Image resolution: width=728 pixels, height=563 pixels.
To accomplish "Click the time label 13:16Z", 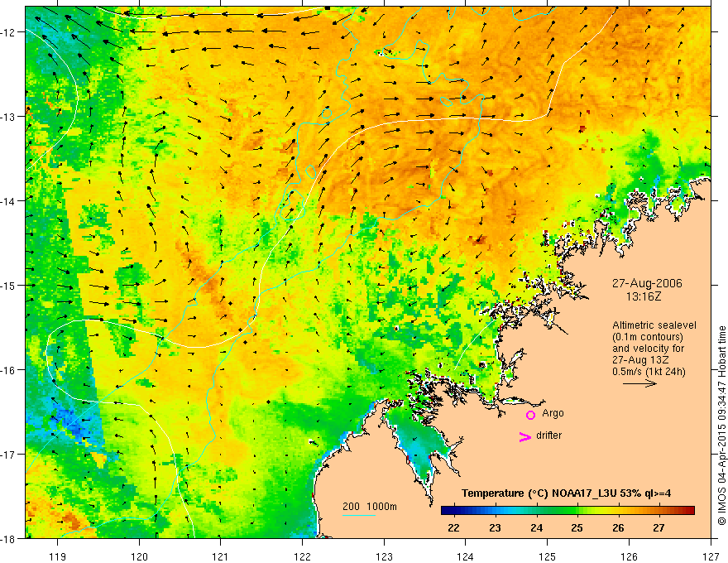I will 644,296.
